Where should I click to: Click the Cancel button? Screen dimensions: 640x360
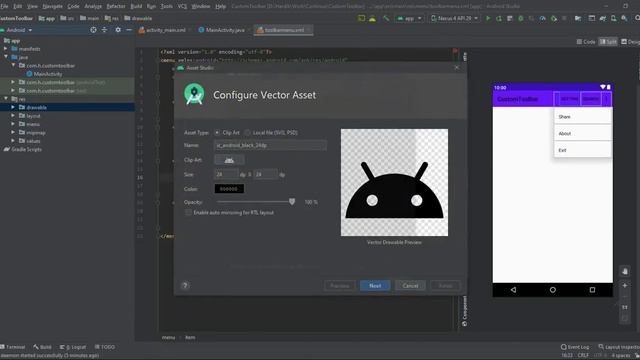(410, 286)
